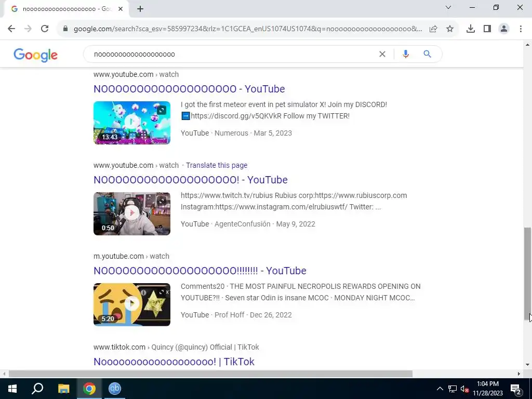Screen dimensions: 532x399
Task: Focus the Google search input field
Action: click(234, 54)
